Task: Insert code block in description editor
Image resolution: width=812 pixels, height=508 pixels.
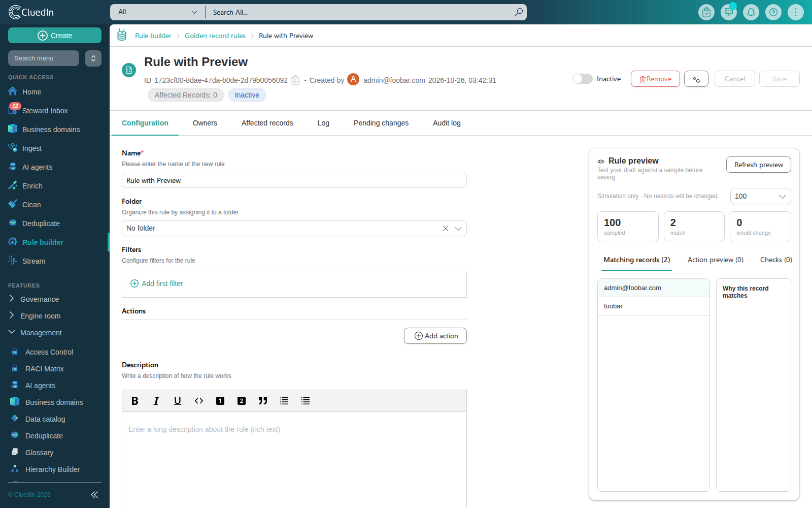Action: point(199,401)
